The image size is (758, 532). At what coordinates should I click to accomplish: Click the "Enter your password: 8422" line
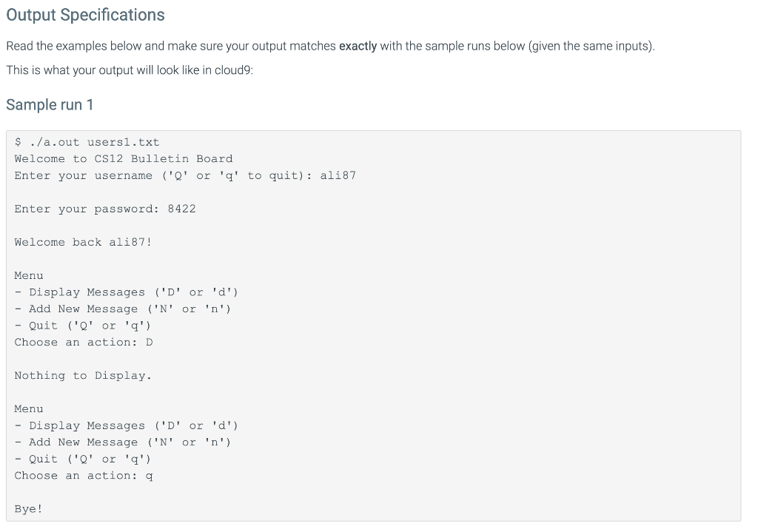[x=105, y=209]
